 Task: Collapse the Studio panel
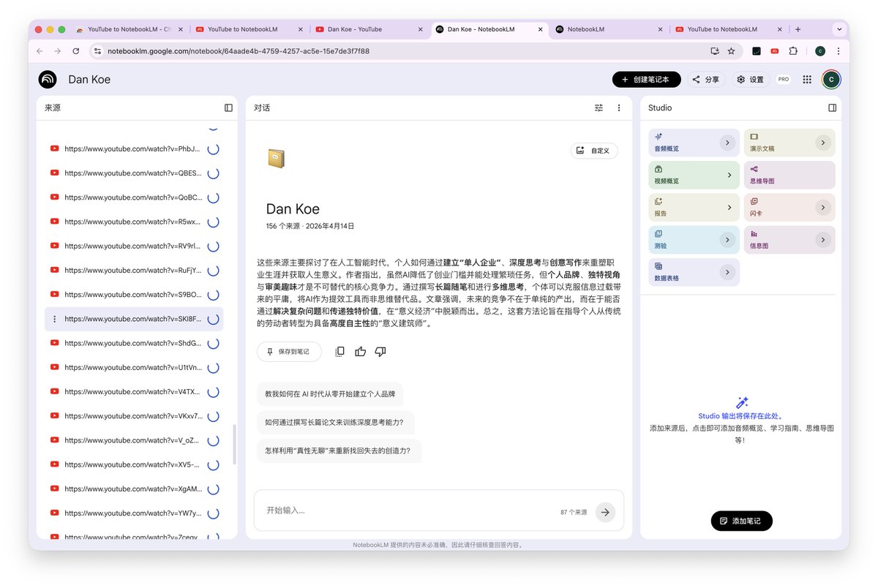(x=832, y=107)
